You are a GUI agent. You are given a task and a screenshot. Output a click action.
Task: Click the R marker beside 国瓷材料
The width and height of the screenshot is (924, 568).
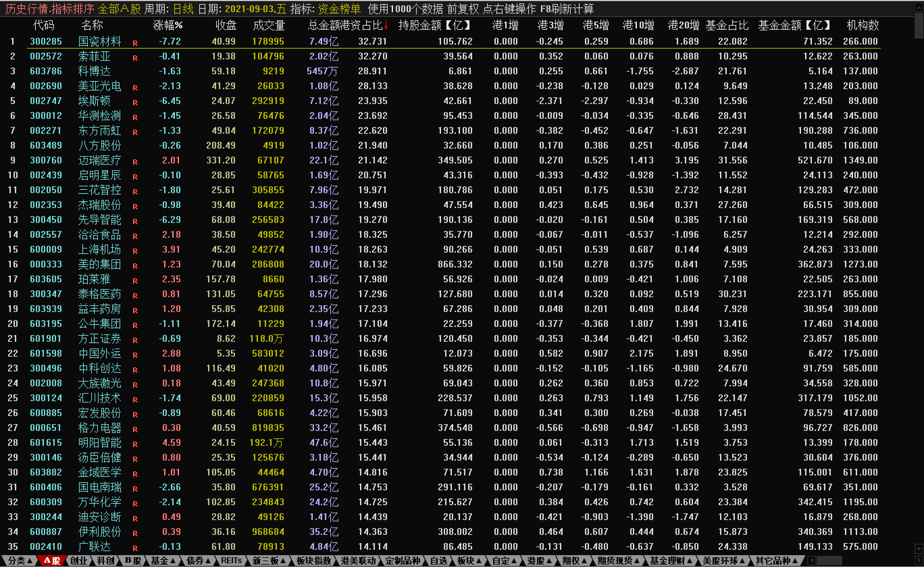(135, 43)
